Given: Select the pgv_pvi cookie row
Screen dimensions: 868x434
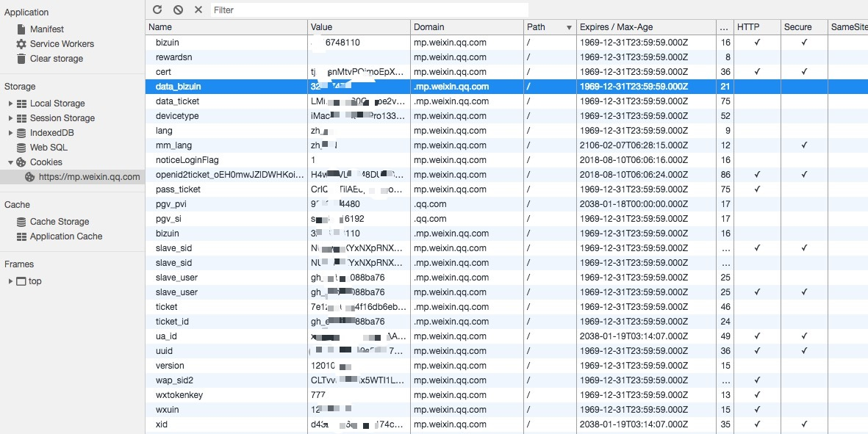Looking at the screenshot, I should [x=506, y=204].
